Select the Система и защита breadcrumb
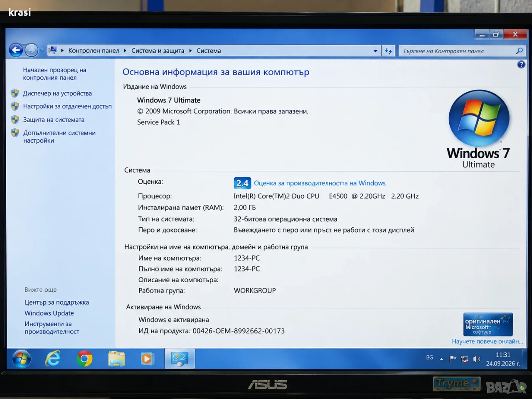532x399 pixels. 158,51
